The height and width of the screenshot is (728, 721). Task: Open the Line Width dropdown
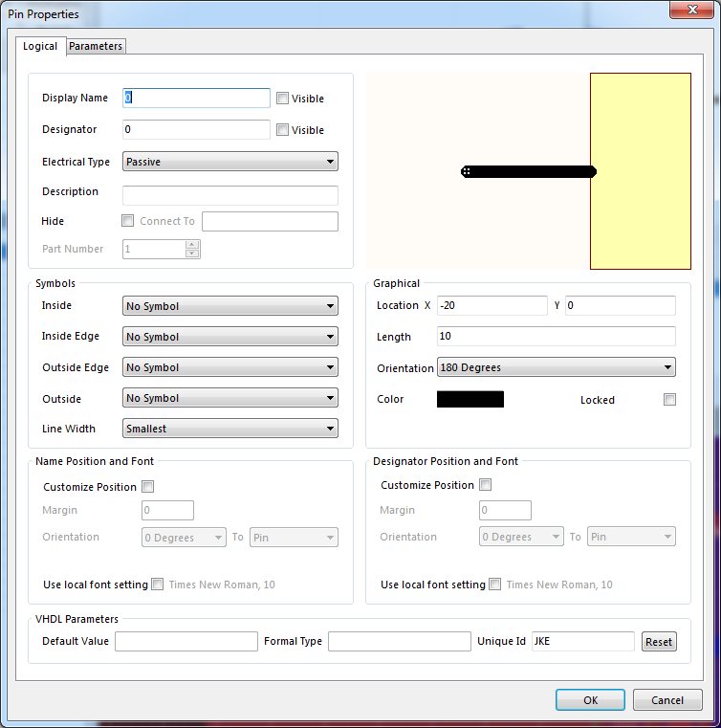point(230,429)
